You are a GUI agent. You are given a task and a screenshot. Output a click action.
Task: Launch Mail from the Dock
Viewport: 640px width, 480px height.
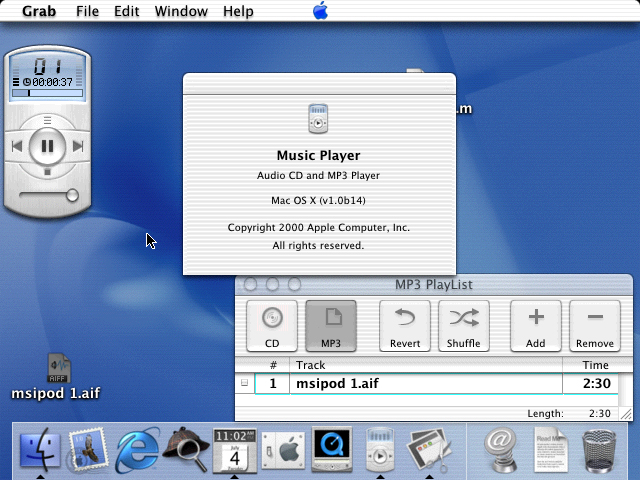click(88, 449)
